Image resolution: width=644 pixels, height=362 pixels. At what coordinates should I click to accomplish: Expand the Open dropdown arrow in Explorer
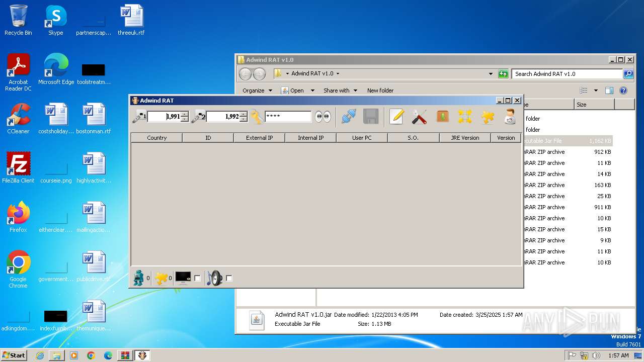[312, 90]
